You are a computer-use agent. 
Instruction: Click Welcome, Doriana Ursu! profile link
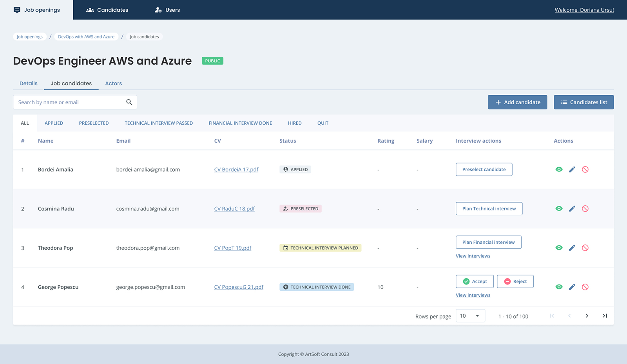point(584,10)
